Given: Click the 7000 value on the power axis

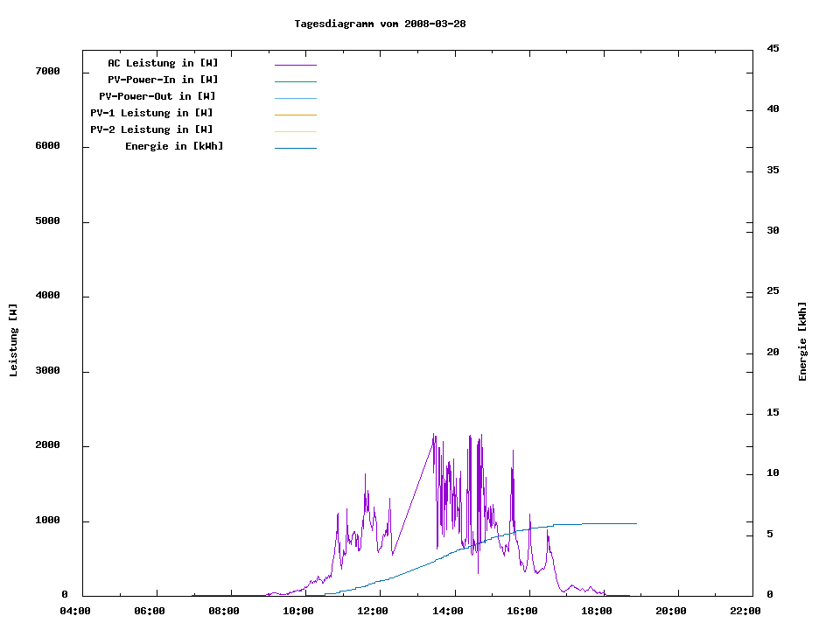Looking at the screenshot, I should [x=46, y=71].
